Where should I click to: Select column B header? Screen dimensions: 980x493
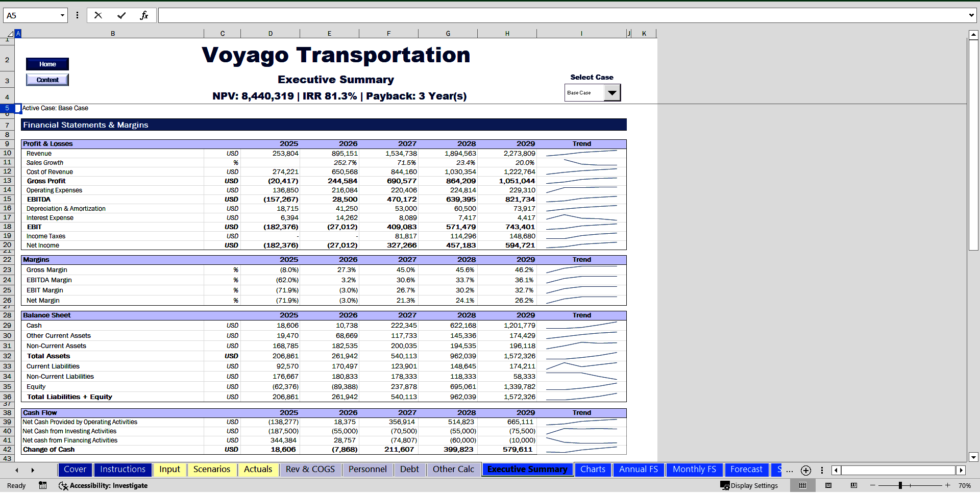[113, 34]
